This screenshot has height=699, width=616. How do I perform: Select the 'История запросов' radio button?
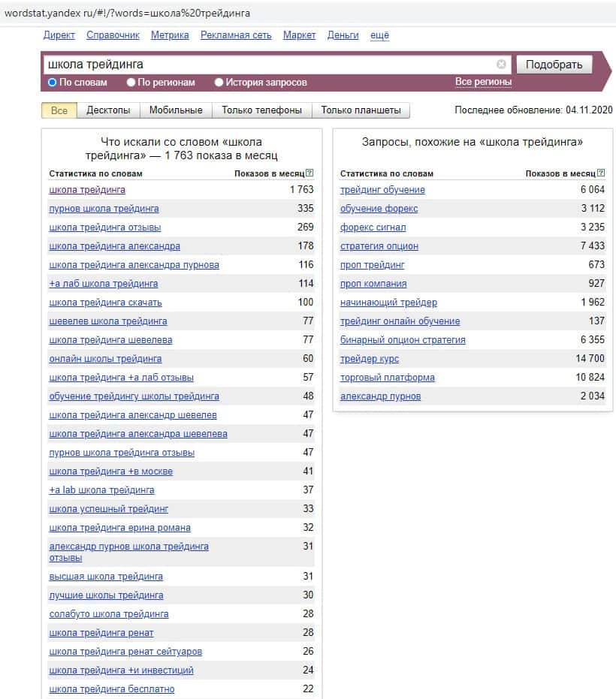click(x=219, y=83)
